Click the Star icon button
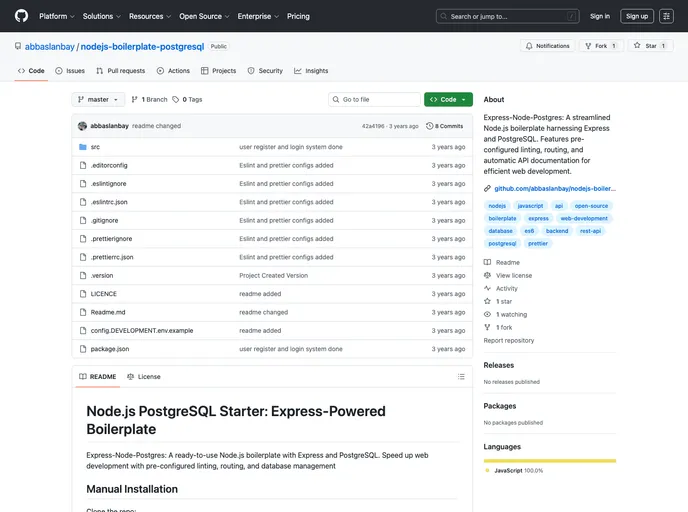 coord(637,46)
